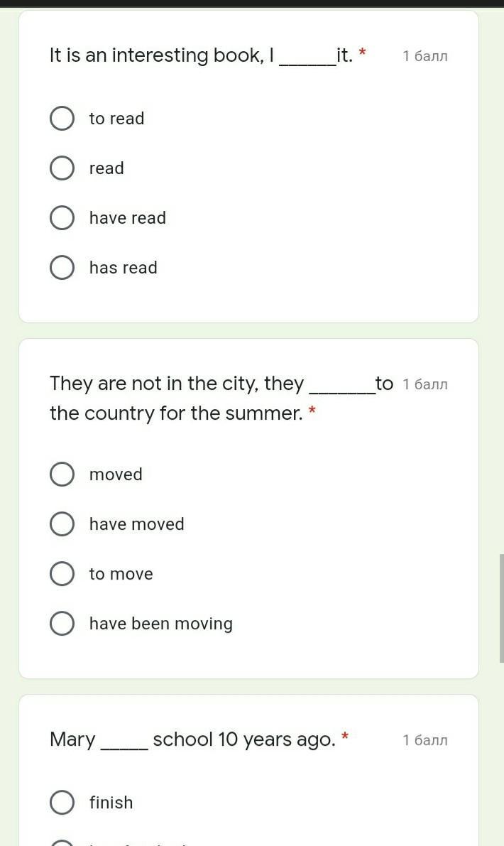The image size is (504, 846).
Task: Click '1 балл' label of first question
Action: 425,56
